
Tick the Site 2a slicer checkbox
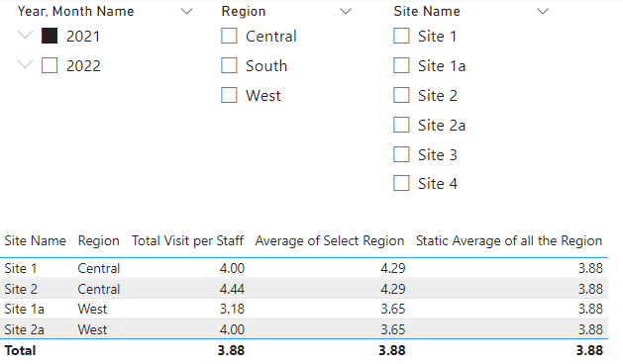pyautogui.click(x=401, y=125)
